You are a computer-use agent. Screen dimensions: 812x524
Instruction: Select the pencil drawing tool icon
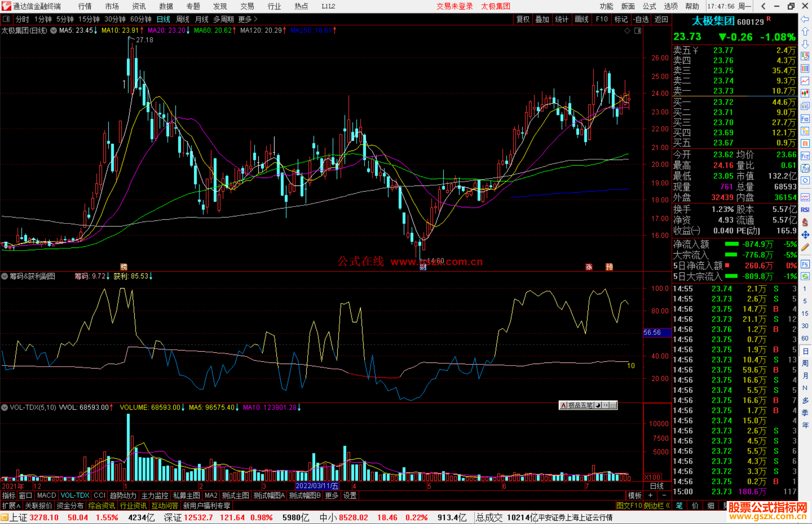805,247
